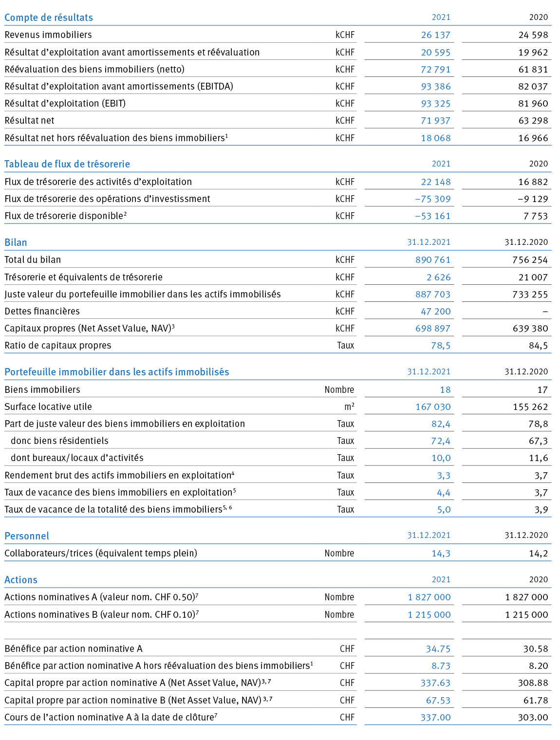This screenshot has width=560, height=740.
Task: Select the Actions nominatives A 2021 value 1 827 000
Action: (x=429, y=597)
